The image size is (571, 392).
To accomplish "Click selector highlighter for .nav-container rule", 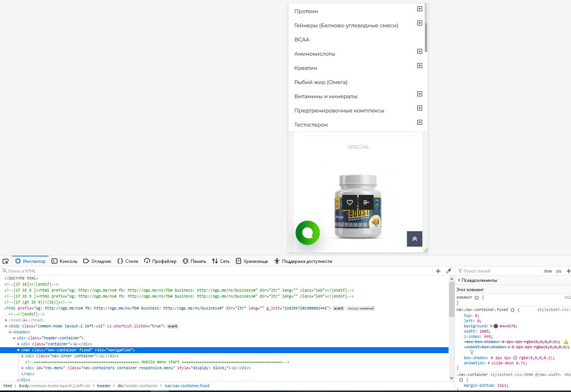I will 461,380.
